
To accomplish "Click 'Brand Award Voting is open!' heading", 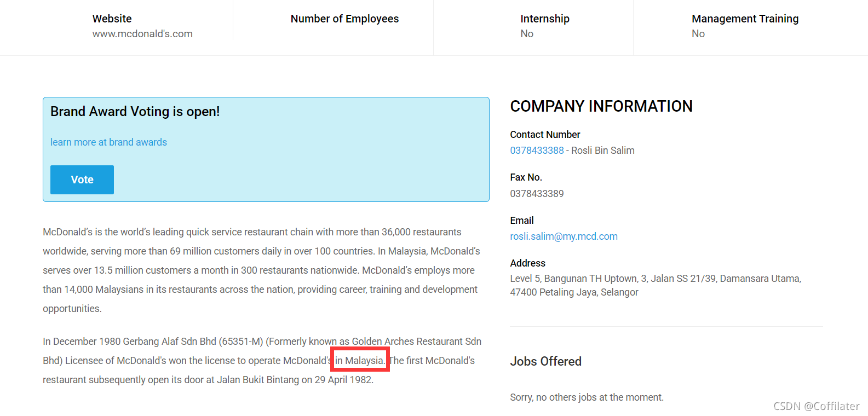I will pyautogui.click(x=135, y=112).
